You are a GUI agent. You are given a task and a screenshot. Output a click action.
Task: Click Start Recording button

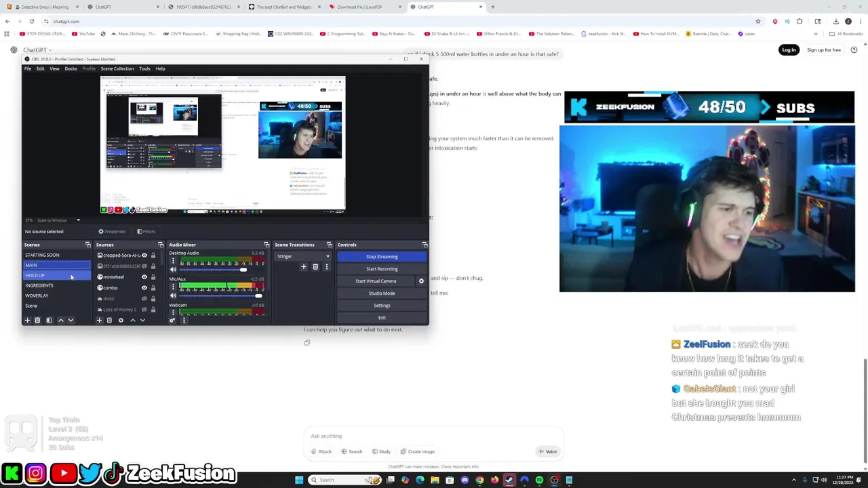[382, 269]
